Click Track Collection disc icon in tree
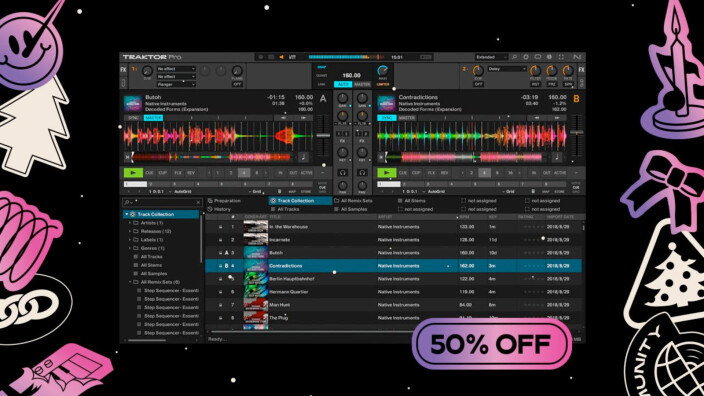The image size is (704, 396). click(132, 214)
